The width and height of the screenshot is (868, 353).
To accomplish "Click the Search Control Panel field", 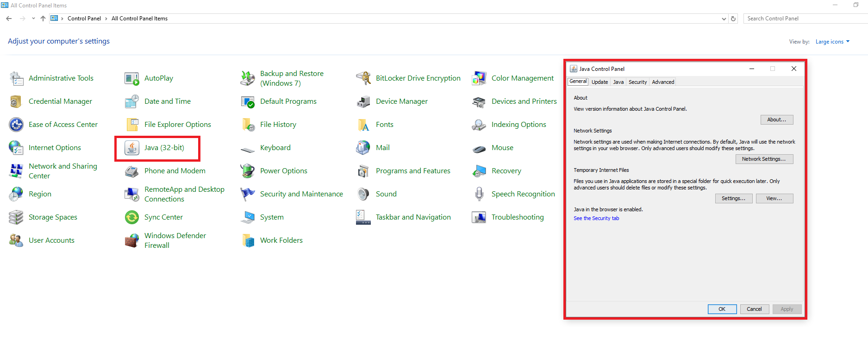I will pos(806,19).
